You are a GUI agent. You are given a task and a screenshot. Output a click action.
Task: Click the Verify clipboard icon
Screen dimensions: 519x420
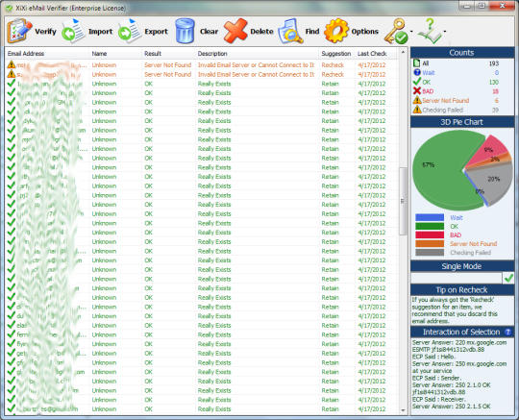pos(20,31)
